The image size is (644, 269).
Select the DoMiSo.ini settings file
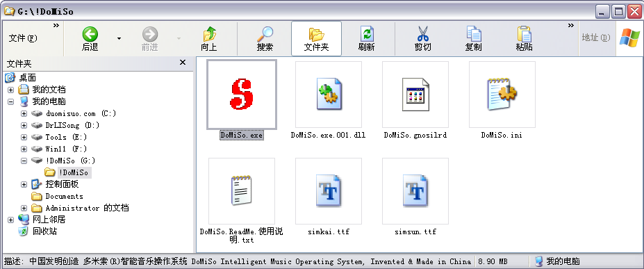tap(502, 95)
